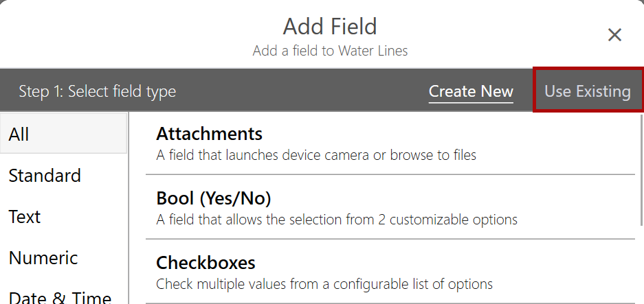Choose the Attachments field type

[x=210, y=133]
